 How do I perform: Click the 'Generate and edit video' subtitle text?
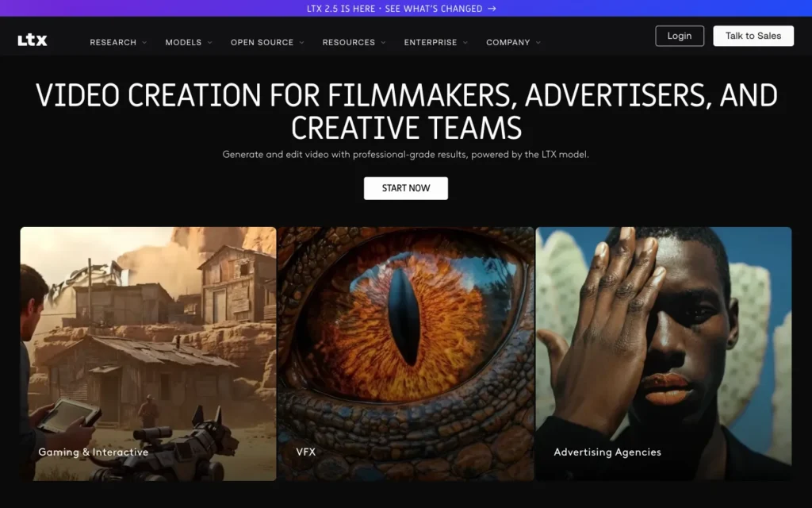tap(406, 155)
